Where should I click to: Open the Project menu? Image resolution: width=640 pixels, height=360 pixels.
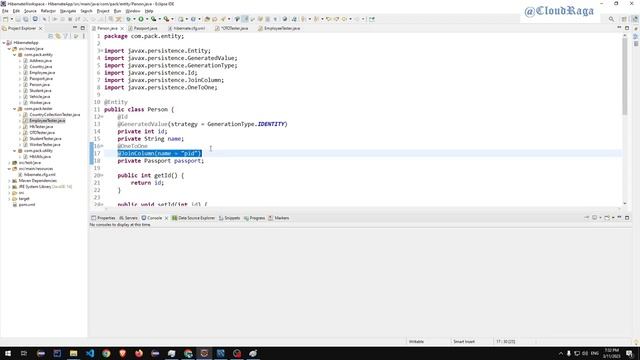point(103,11)
